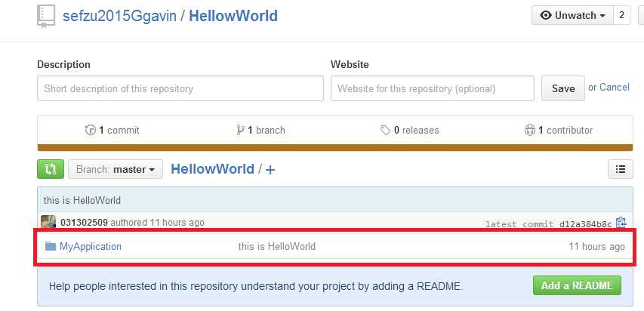The height and width of the screenshot is (311, 644).
Task: Click the Add a README button
Action: point(577,285)
